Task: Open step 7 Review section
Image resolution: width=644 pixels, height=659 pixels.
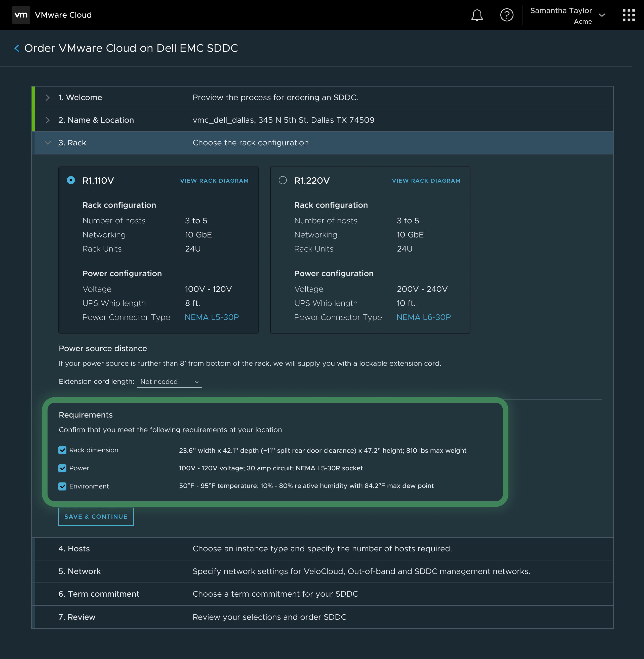Action: tap(322, 617)
